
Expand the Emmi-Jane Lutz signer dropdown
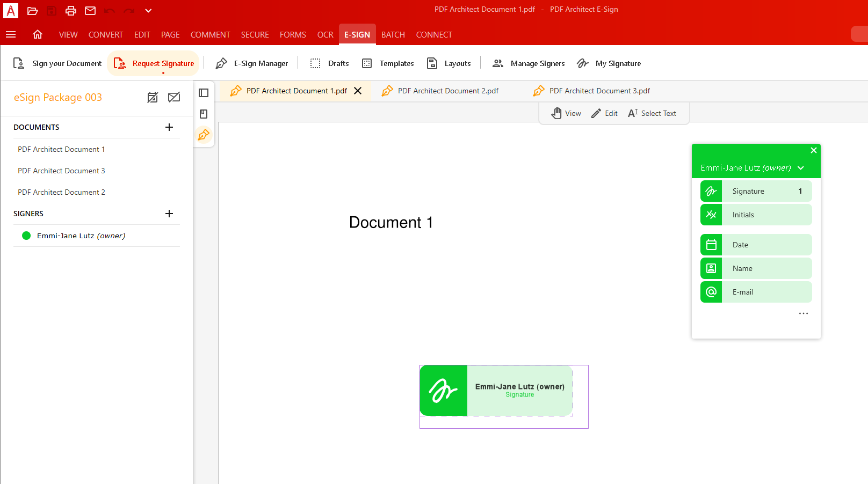coord(801,168)
